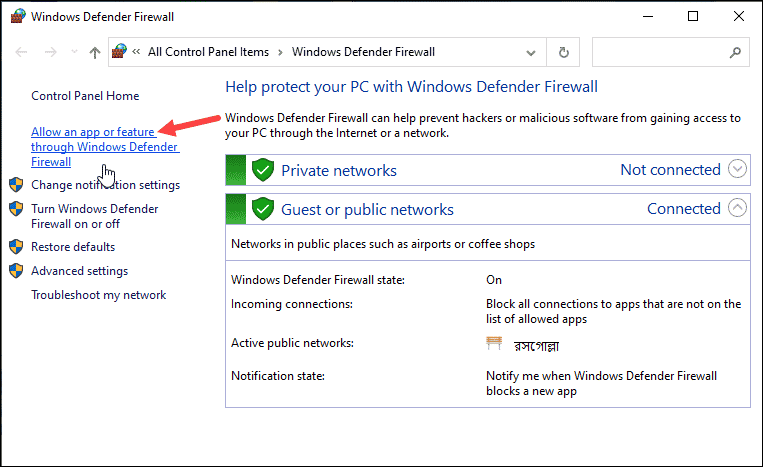Open Allow an app or feature link

[x=105, y=146]
